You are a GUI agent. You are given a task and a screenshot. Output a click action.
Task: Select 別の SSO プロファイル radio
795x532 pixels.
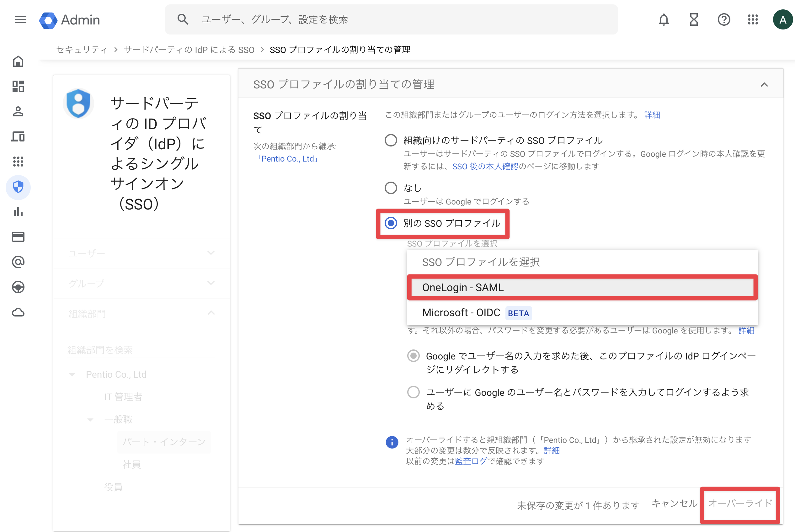(x=391, y=223)
